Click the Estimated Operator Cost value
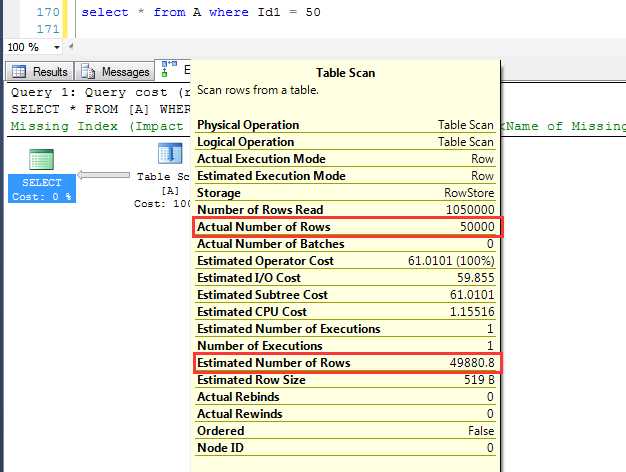This screenshot has width=626, height=472. [451, 261]
